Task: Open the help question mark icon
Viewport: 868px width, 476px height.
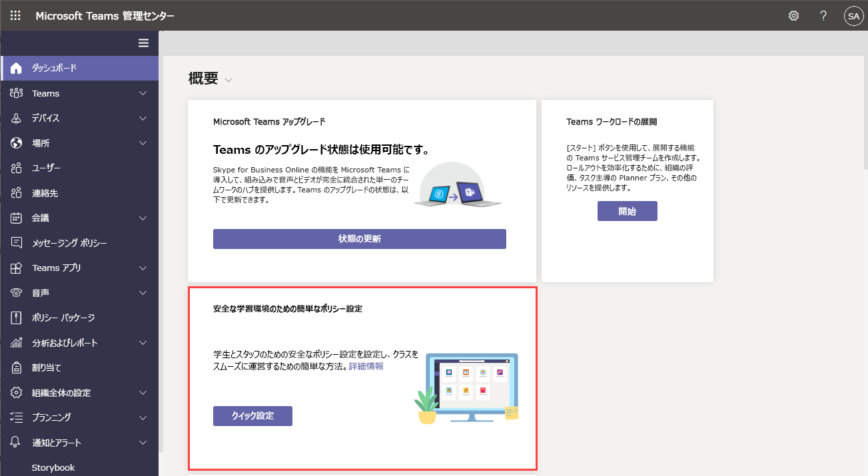Action: [823, 15]
